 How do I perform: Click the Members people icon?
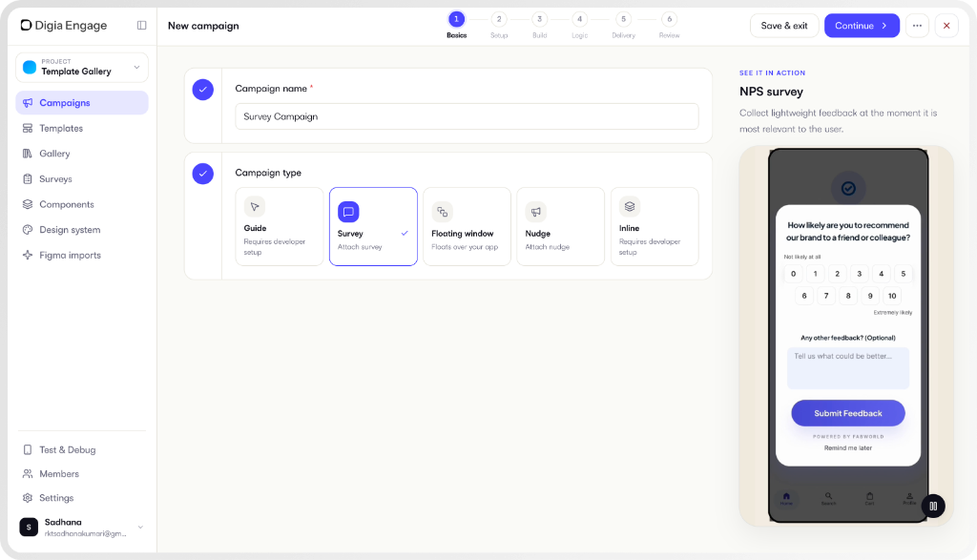pyautogui.click(x=28, y=474)
